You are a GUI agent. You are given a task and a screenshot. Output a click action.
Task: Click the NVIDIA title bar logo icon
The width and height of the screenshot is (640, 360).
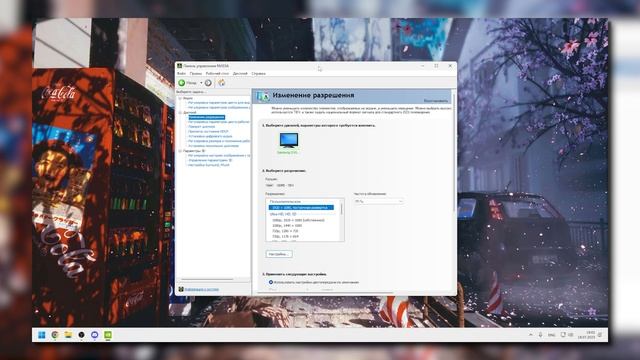click(x=179, y=66)
